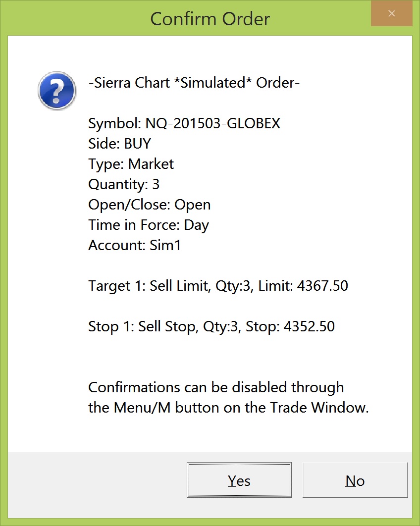Decline the order with No
420x526 pixels.
(x=355, y=480)
